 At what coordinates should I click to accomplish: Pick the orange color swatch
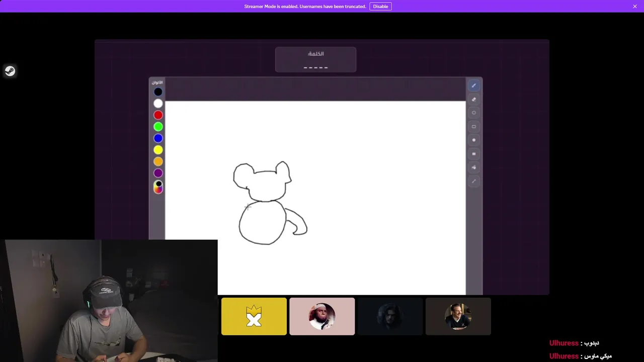158,161
